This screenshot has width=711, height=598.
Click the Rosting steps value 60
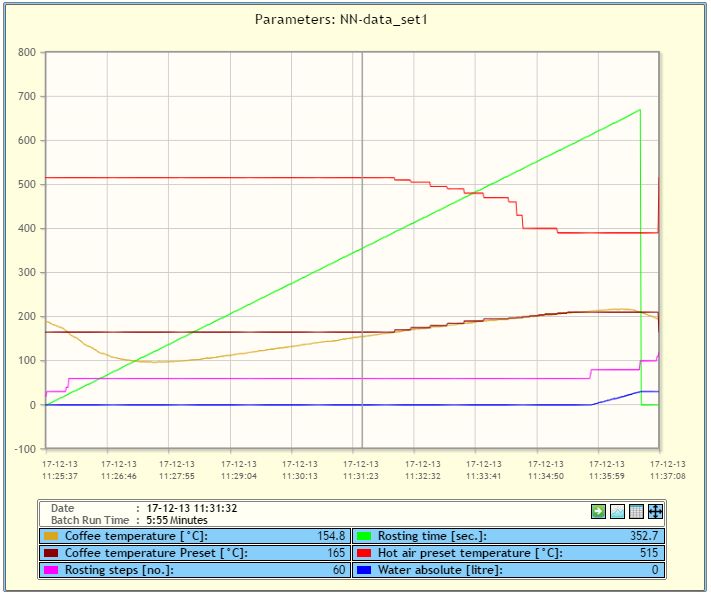pyautogui.click(x=339, y=569)
